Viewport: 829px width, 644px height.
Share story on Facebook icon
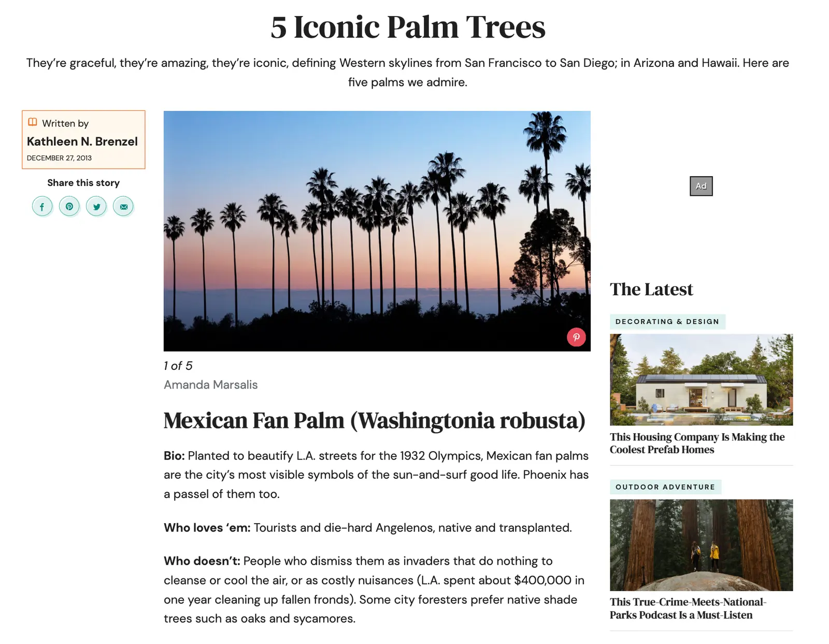click(42, 207)
